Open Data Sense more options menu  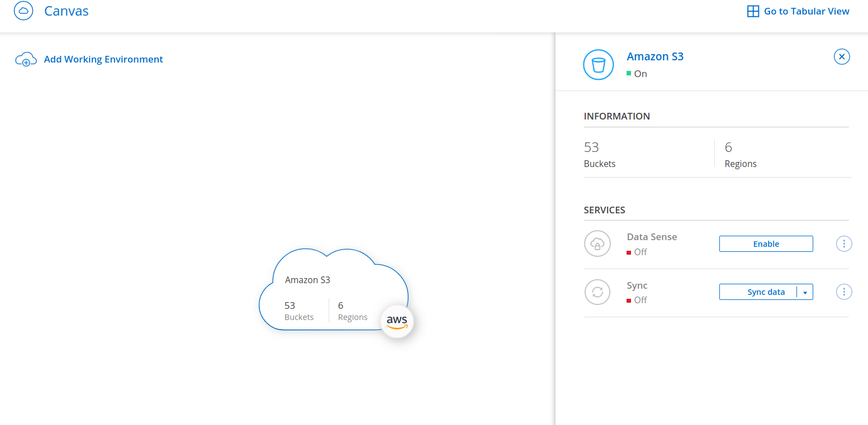(x=844, y=244)
